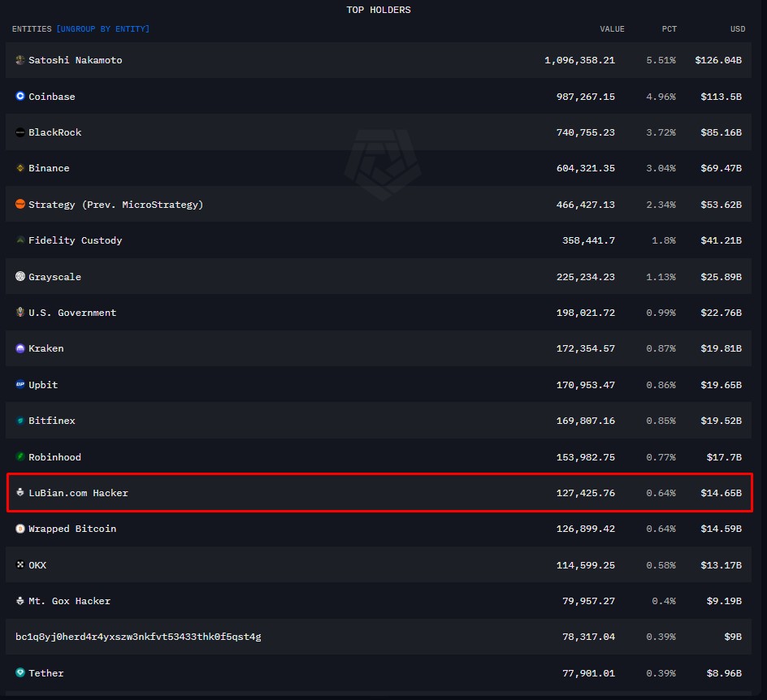Click the BlackRock logo icon
Image resolution: width=767 pixels, height=700 pixels.
[x=20, y=132]
